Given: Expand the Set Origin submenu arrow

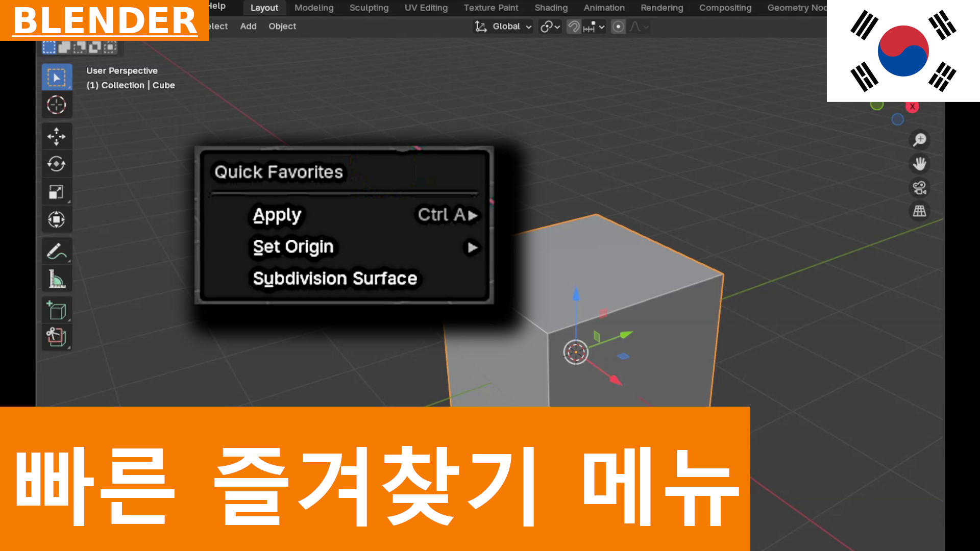Looking at the screenshot, I should (473, 247).
